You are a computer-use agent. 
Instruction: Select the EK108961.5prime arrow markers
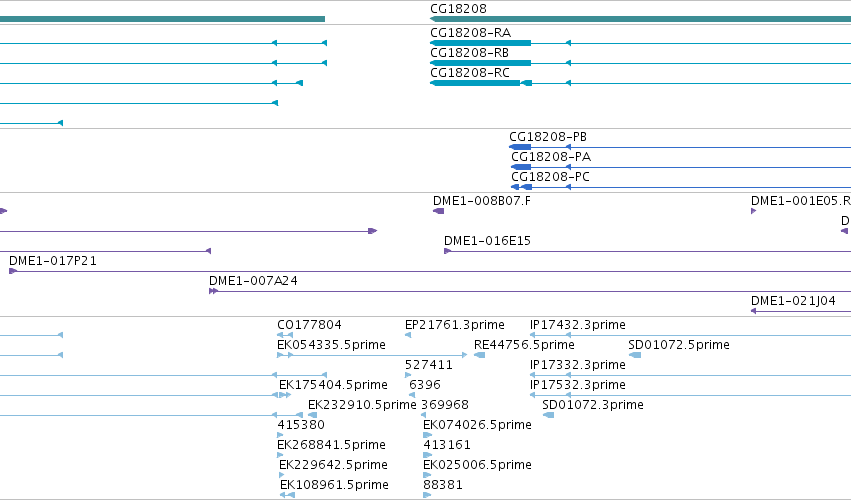coord(288,496)
